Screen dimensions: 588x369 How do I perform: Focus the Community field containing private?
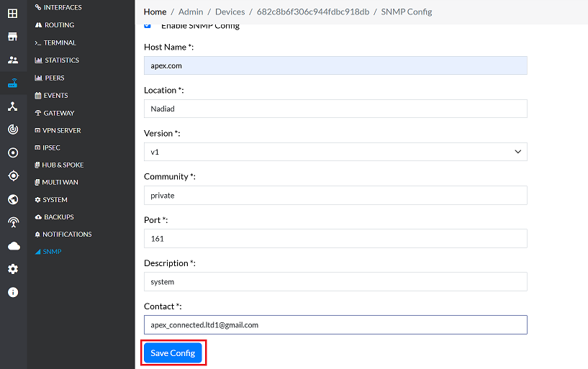pyautogui.click(x=335, y=195)
